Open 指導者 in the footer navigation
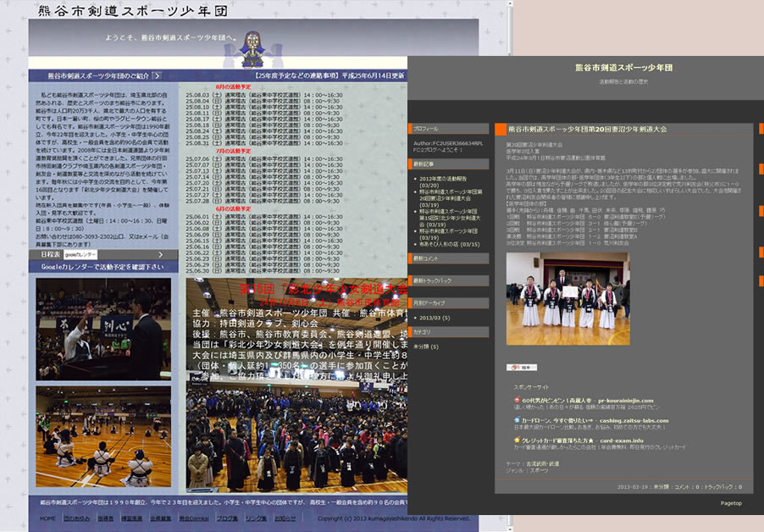Screen dimensions: 764x532 tap(105, 518)
